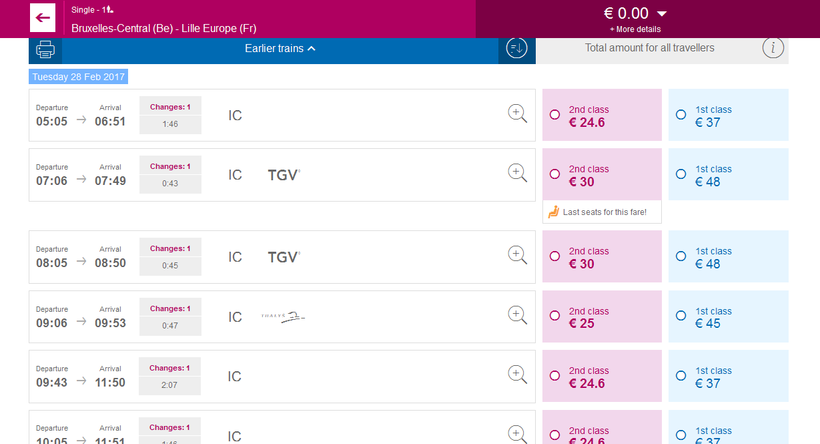
Task: Expand the Earlier trains section
Action: coord(280,48)
